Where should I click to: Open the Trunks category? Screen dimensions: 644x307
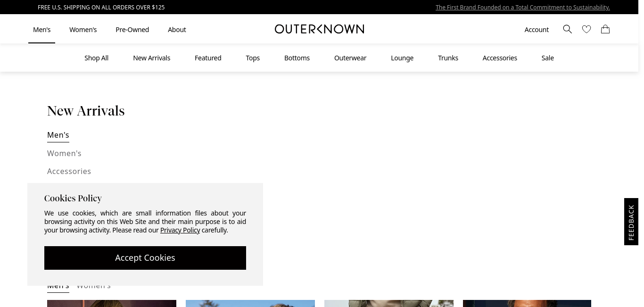pyautogui.click(x=448, y=58)
